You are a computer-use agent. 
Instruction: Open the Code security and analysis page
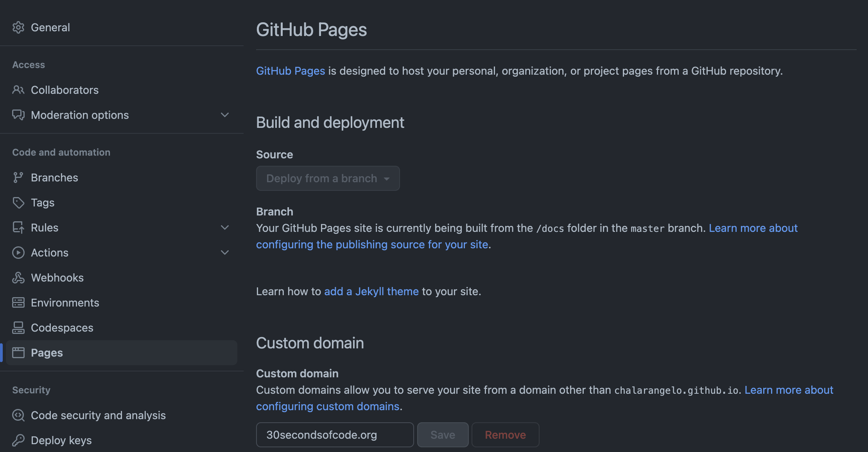(98, 415)
